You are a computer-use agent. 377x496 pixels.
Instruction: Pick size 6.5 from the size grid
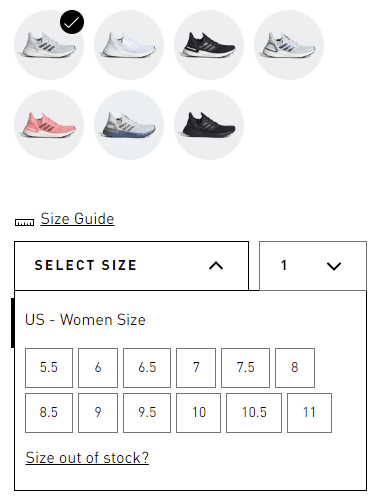[x=147, y=368]
